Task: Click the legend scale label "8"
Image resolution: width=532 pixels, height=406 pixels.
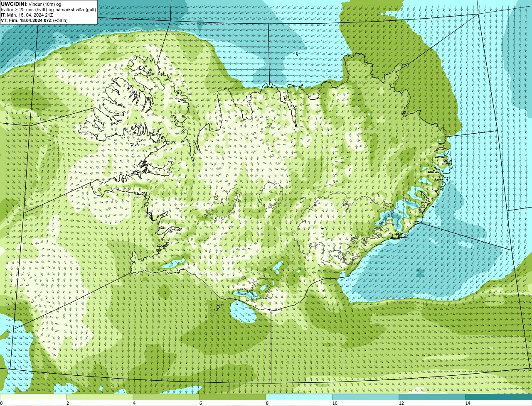Action: tap(267, 403)
